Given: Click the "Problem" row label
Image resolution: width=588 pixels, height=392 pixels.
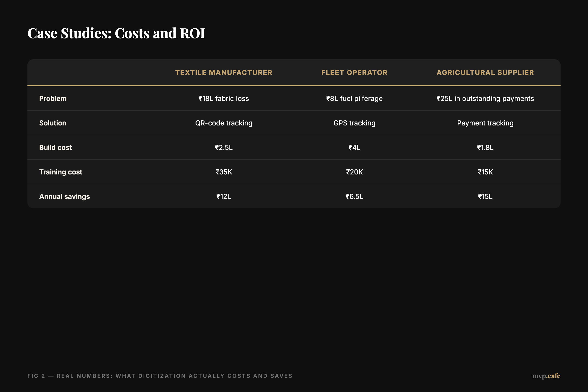Looking at the screenshot, I should (53, 98).
